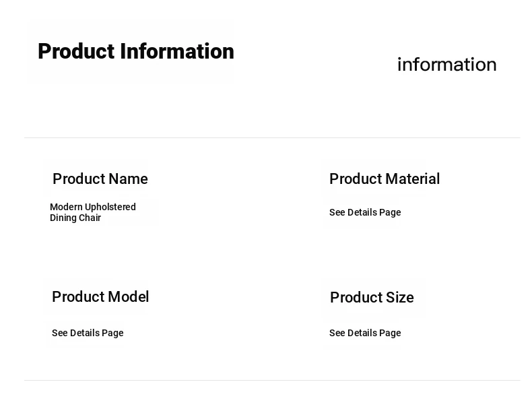Click the word Name in Product Name

[128, 179]
